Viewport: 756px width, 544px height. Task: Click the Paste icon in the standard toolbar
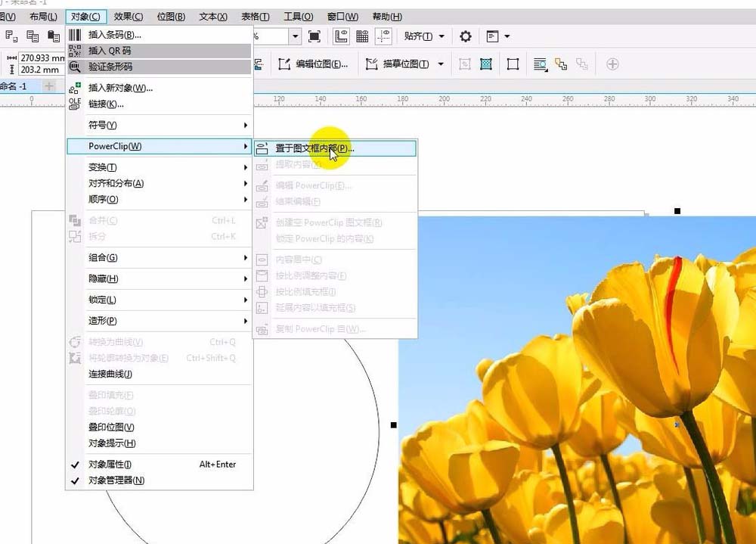[x=54, y=36]
